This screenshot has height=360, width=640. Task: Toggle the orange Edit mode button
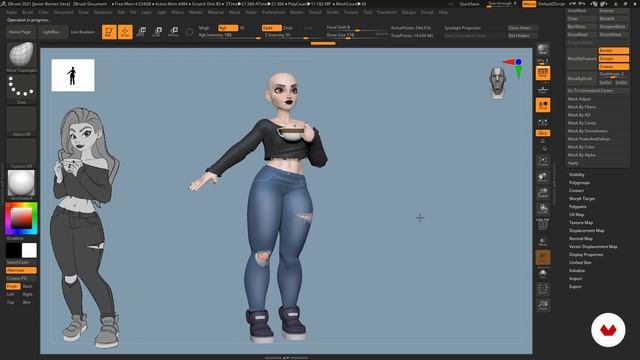[x=109, y=32]
